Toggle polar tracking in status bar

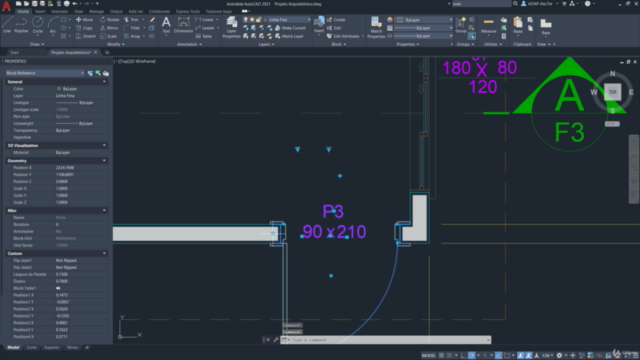click(472, 356)
